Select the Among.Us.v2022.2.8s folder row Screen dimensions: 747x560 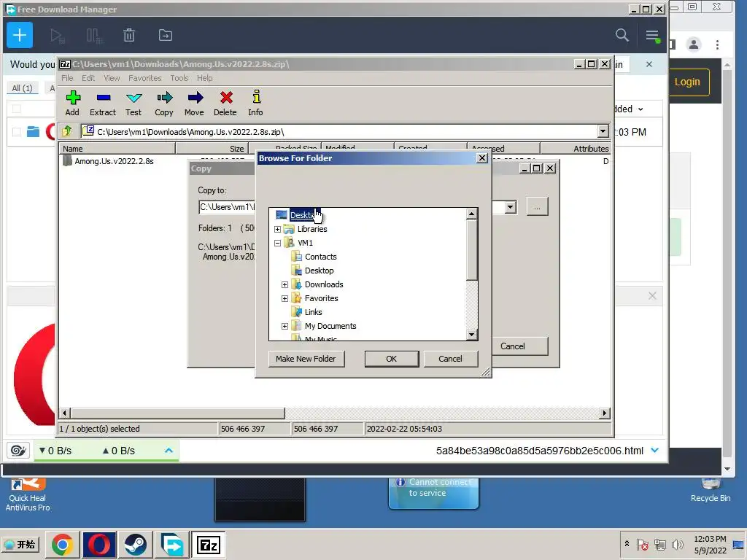pyautogui.click(x=114, y=161)
